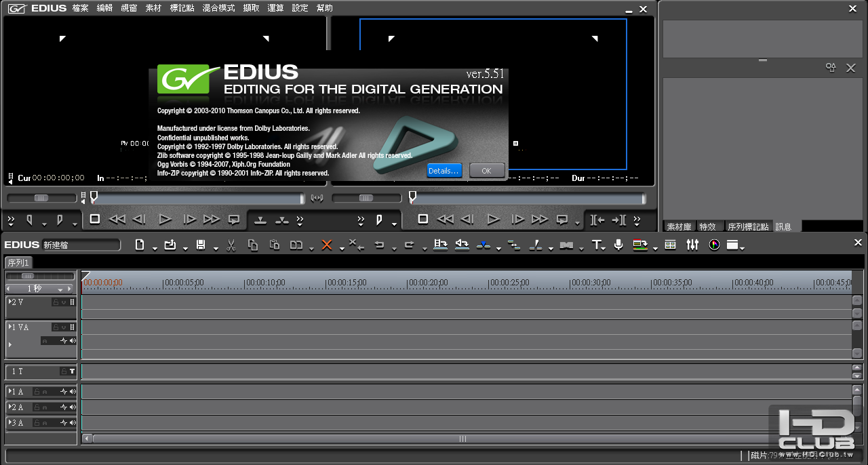
Task: Expand the 2 V track triangle
Action: [10, 302]
